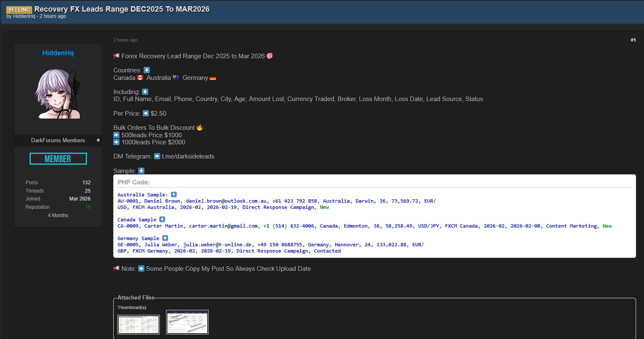Click the Per Price $2.50 text

click(140, 114)
